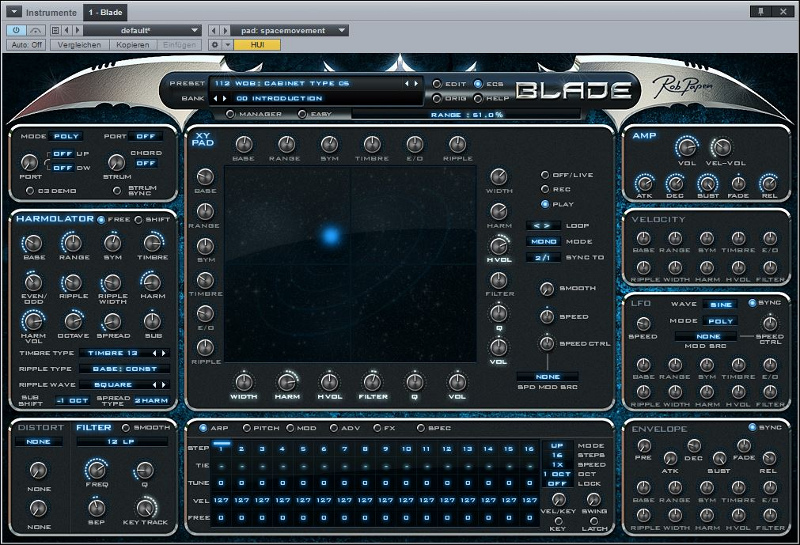Image resolution: width=800 pixels, height=545 pixels.
Task: Click the arpeggiator SWING knob
Action: tap(594, 499)
